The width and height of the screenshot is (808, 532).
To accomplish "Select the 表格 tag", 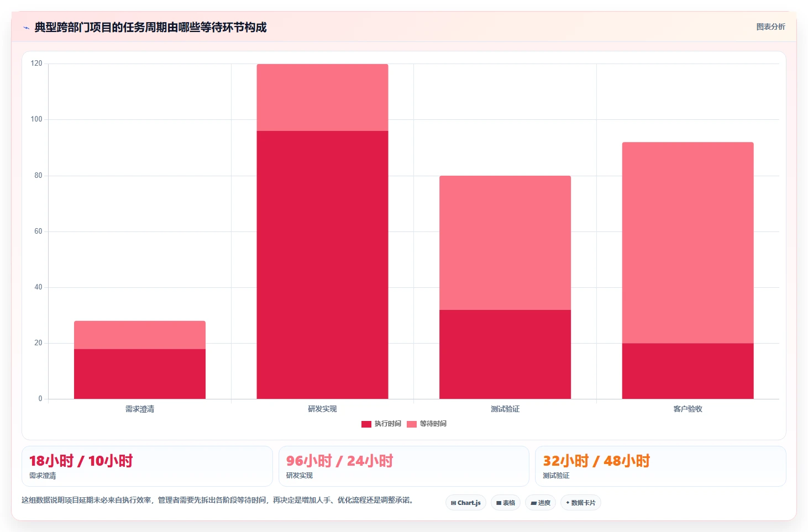I will [x=506, y=503].
